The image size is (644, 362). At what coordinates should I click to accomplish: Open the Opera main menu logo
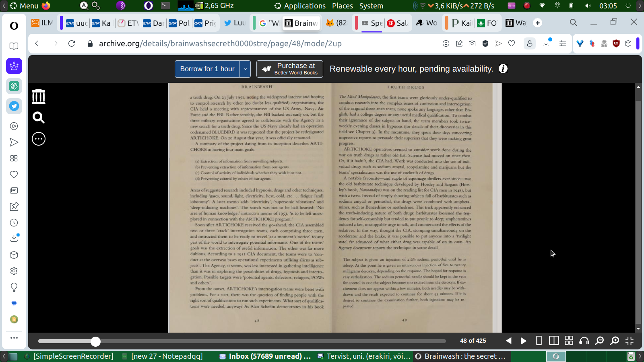pyautogui.click(x=14, y=26)
